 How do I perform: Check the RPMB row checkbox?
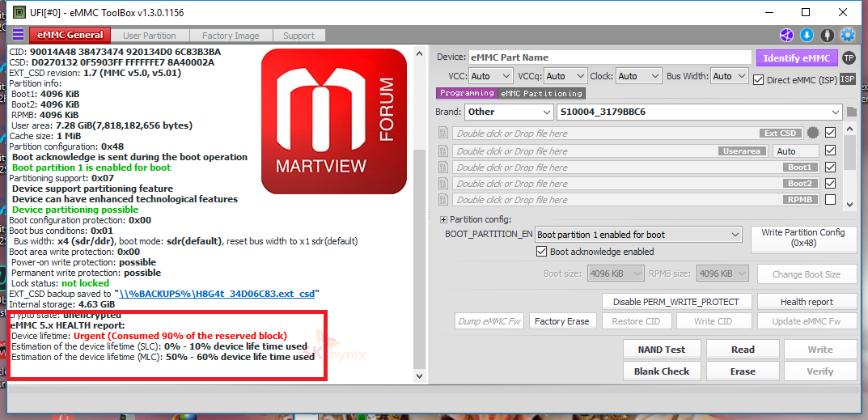[830, 199]
